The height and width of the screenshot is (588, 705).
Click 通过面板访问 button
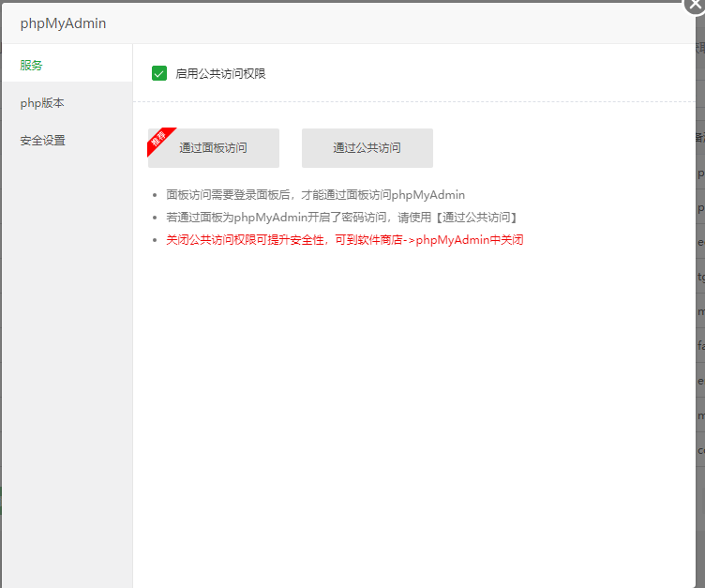click(x=214, y=148)
